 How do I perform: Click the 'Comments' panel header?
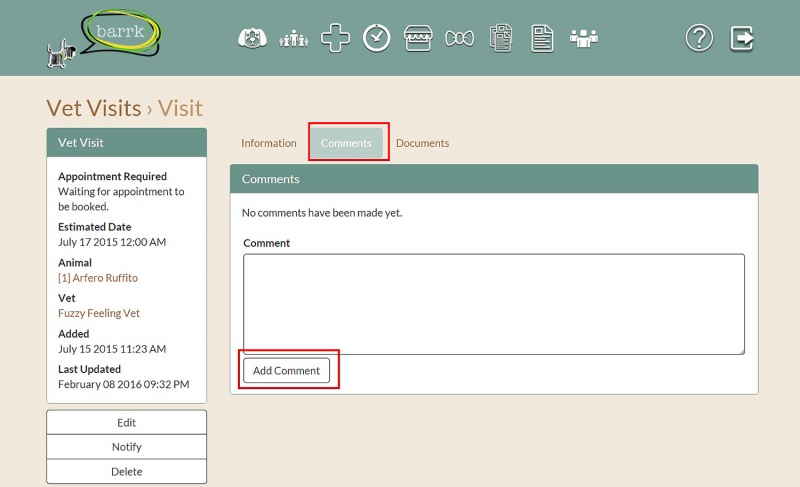click(494, 179)
